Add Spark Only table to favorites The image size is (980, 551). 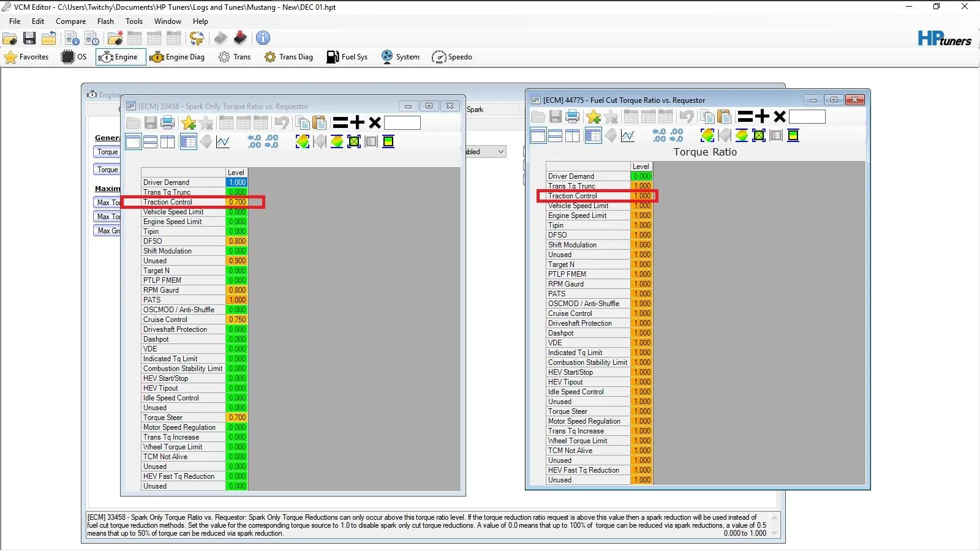tap(189, 122)
